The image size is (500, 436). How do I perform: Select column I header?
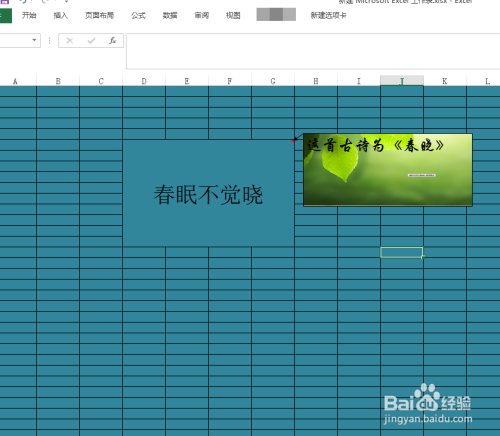[359, 81]
